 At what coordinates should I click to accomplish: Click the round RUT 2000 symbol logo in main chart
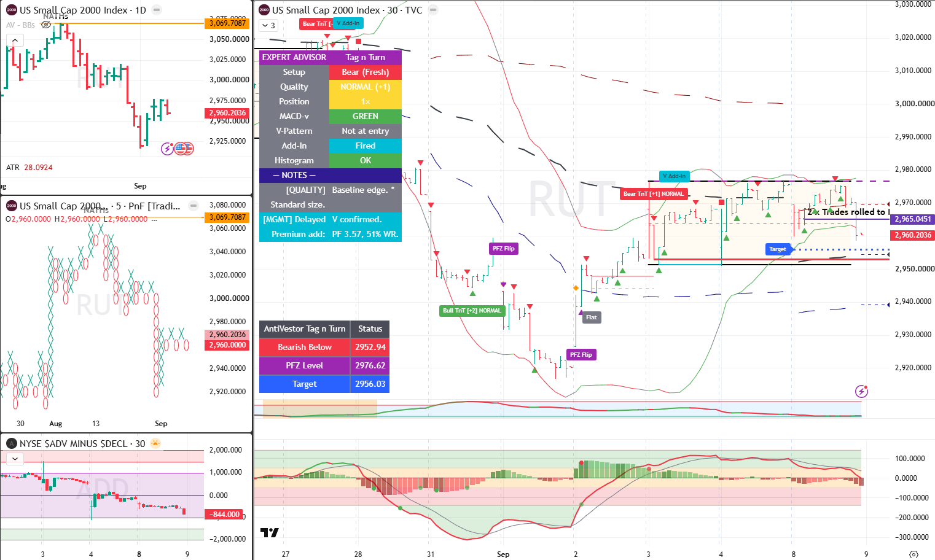coord(264,10)
